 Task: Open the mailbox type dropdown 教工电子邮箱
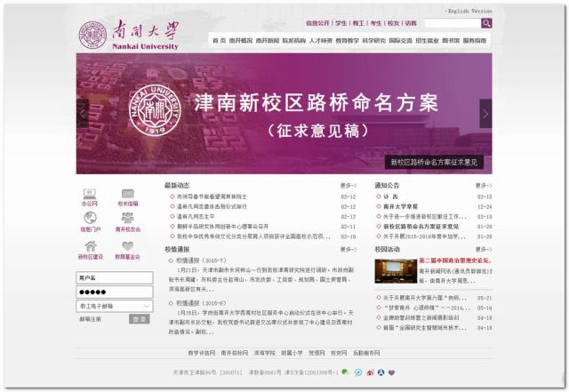point(115,306)
